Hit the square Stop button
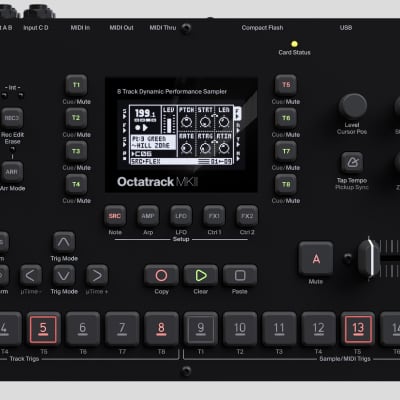 pos(240,276)
